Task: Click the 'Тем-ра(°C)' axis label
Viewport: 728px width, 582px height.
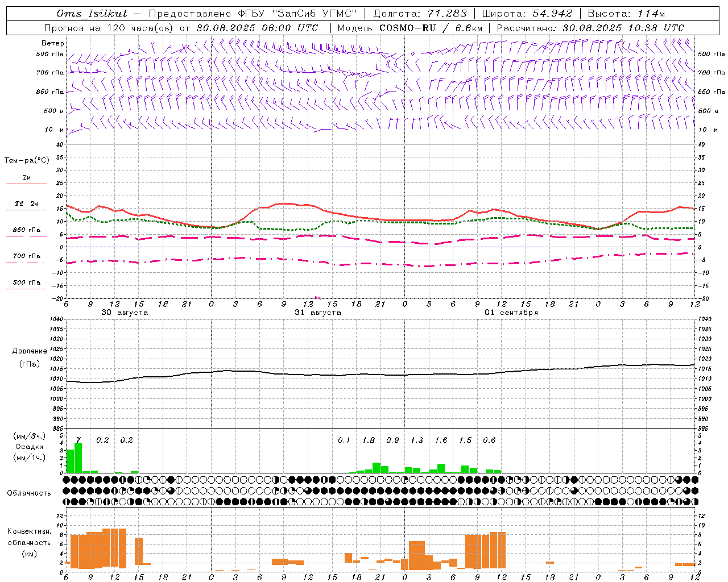Action: [x=27, y=160]
